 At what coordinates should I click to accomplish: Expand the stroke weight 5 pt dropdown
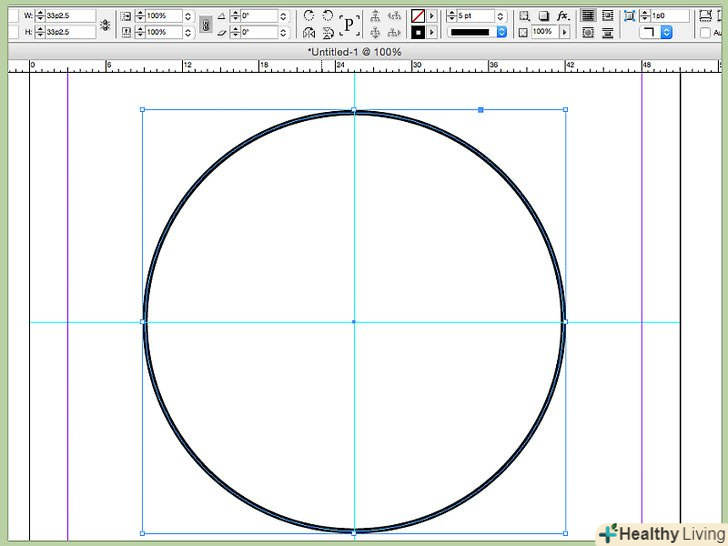point(502,16)
